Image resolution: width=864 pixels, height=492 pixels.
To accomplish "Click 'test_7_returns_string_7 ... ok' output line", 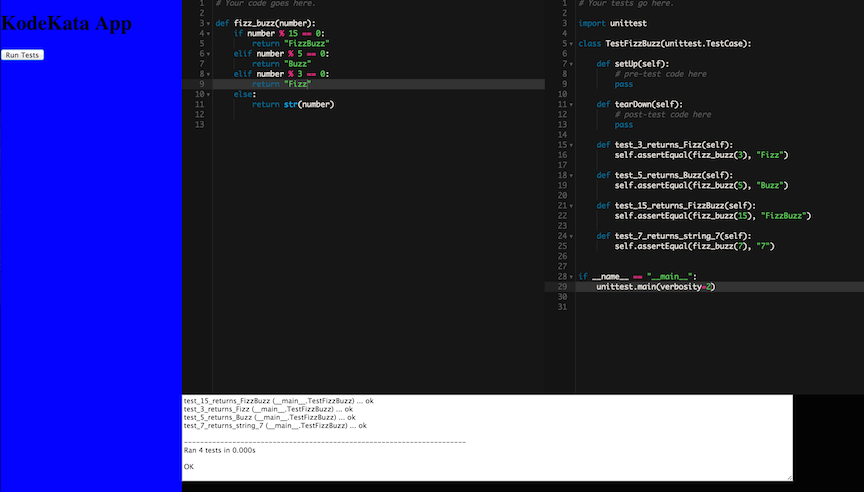I will pos(275,426).
